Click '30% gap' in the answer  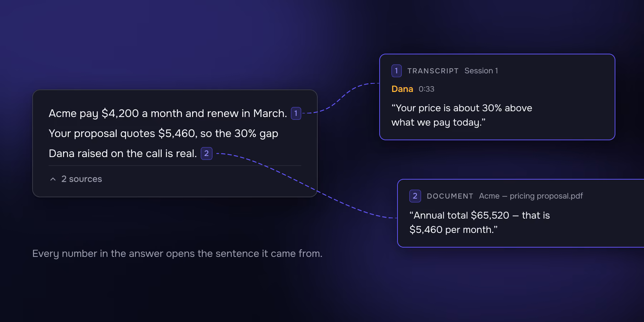point(256,134)
